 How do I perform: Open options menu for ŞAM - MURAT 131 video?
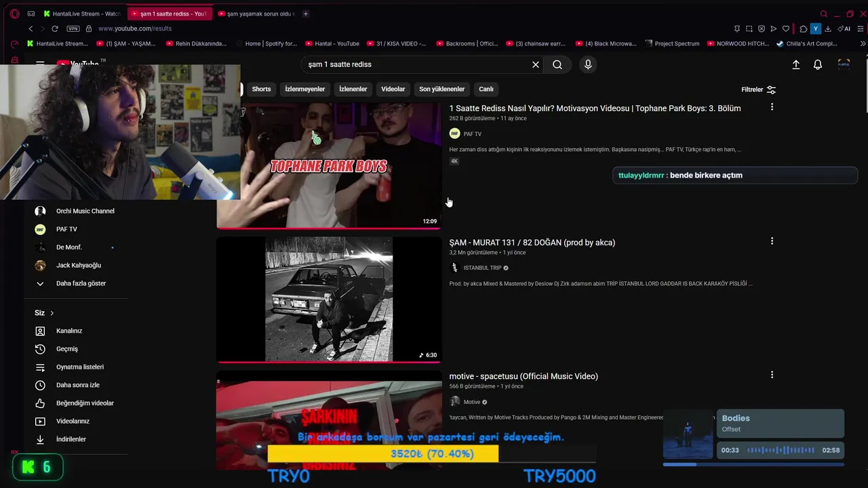(772, 241)
